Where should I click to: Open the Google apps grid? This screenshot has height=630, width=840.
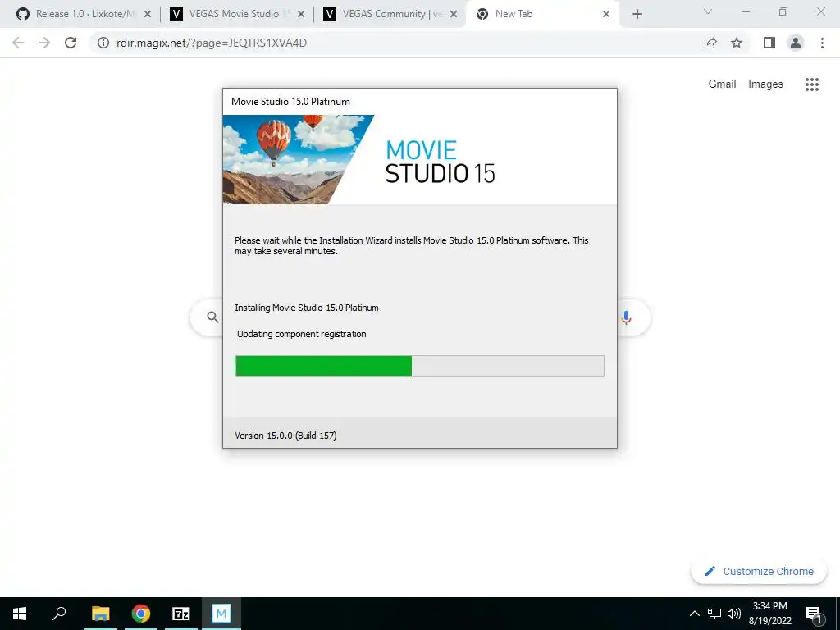[812, 84]
